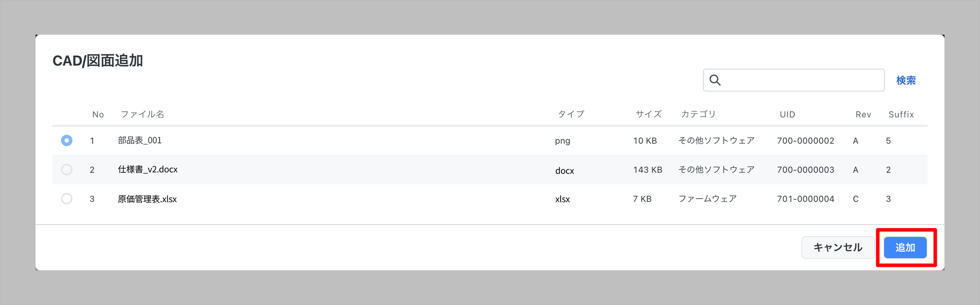The height and width of the screenshot is (305, 980).
Task: Click the magnifying glass search icon
Action: [715, 80]
